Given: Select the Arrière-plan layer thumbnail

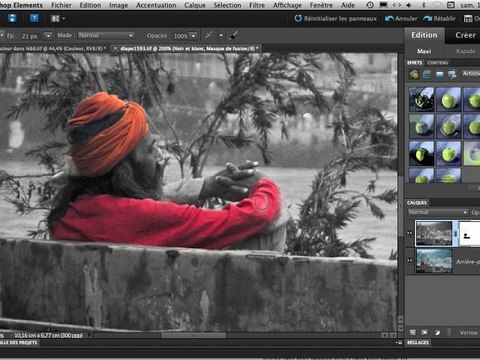Looking at the screenshot, I should click(434, 261).
